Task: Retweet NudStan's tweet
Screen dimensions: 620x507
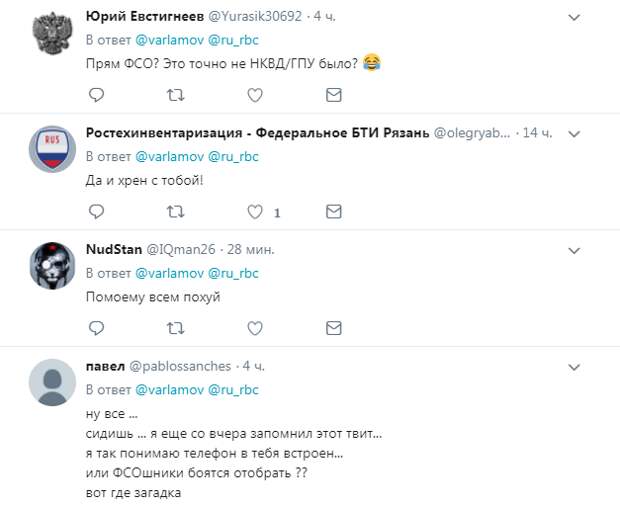Action: pos(175,327)
